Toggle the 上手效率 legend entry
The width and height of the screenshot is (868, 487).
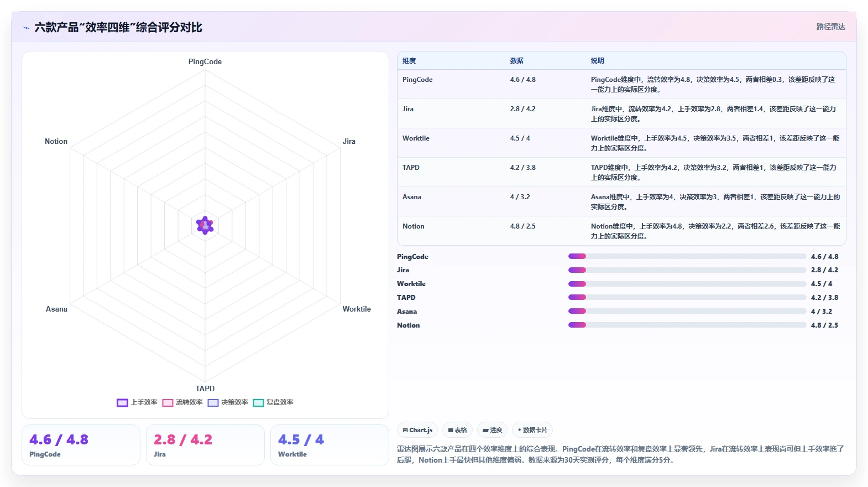click(x=137, y=402)
